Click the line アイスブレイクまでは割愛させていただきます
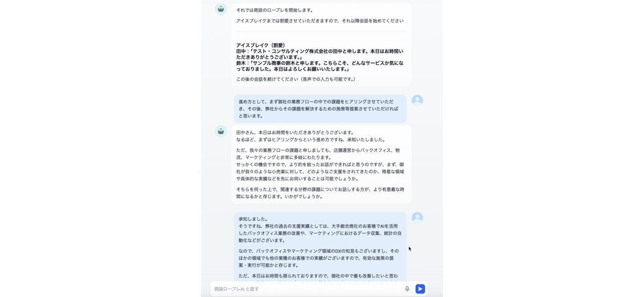 point(320,21)
